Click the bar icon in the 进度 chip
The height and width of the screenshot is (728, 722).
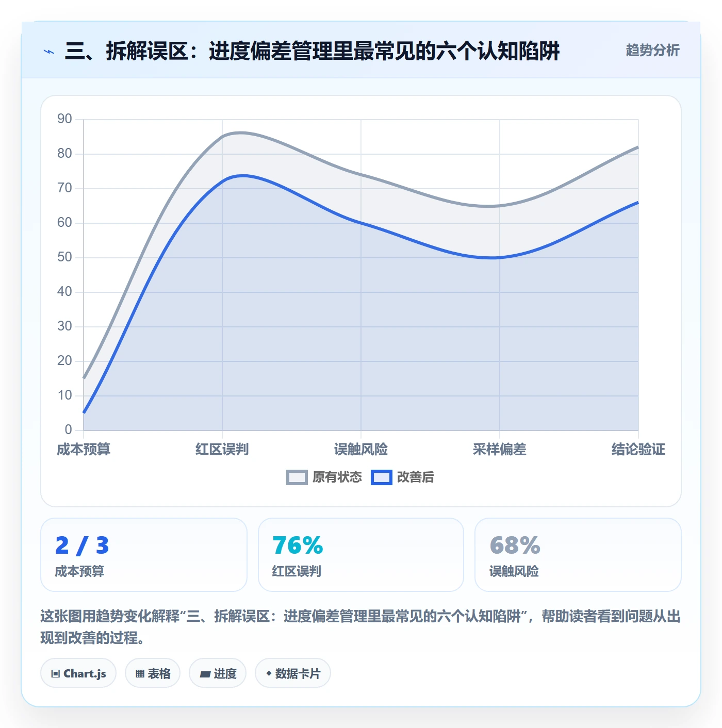205,674
